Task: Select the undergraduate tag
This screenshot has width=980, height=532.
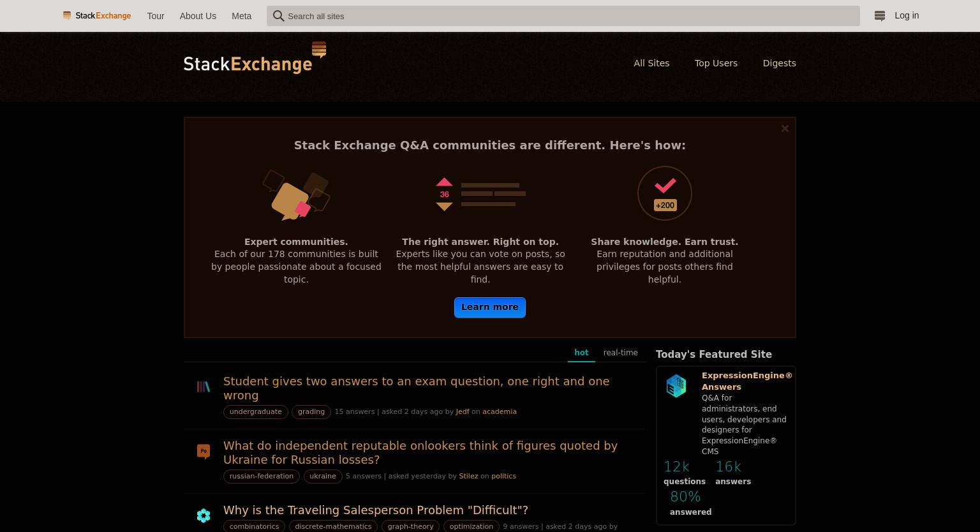Action: click(x=255, y=412)
